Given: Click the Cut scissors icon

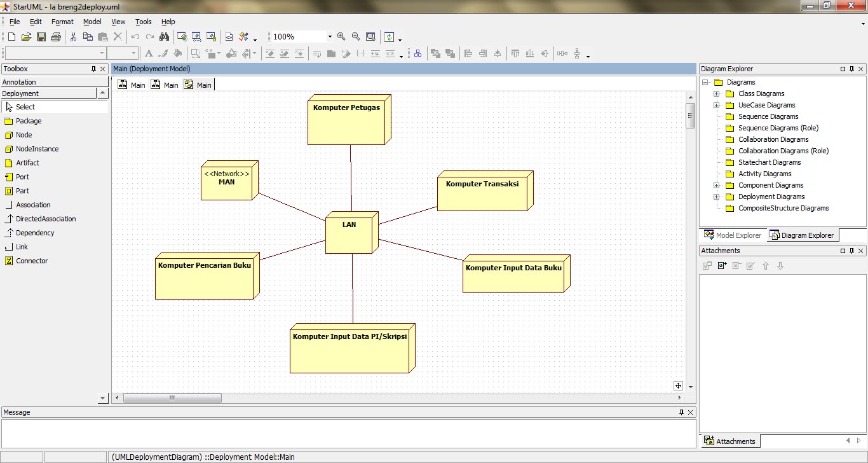Looking at the screenshot, I should pyautogui.click(x=73, y=37).
